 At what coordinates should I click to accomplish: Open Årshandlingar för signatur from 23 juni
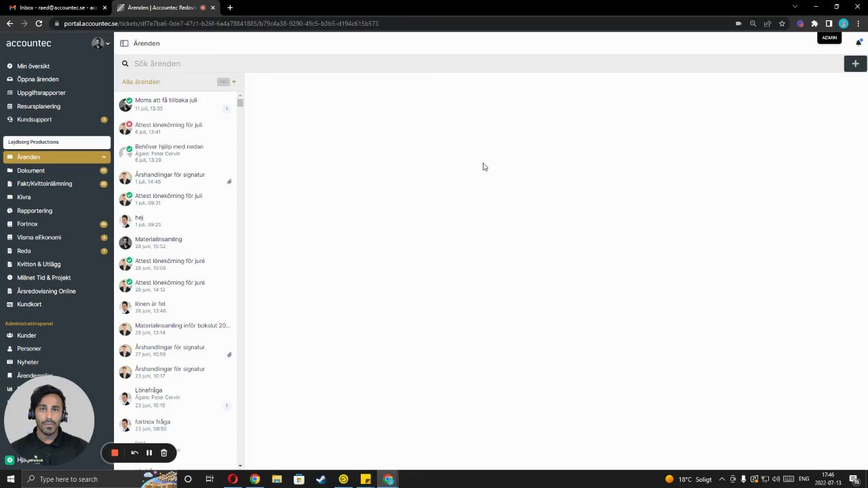coord(176,372)
